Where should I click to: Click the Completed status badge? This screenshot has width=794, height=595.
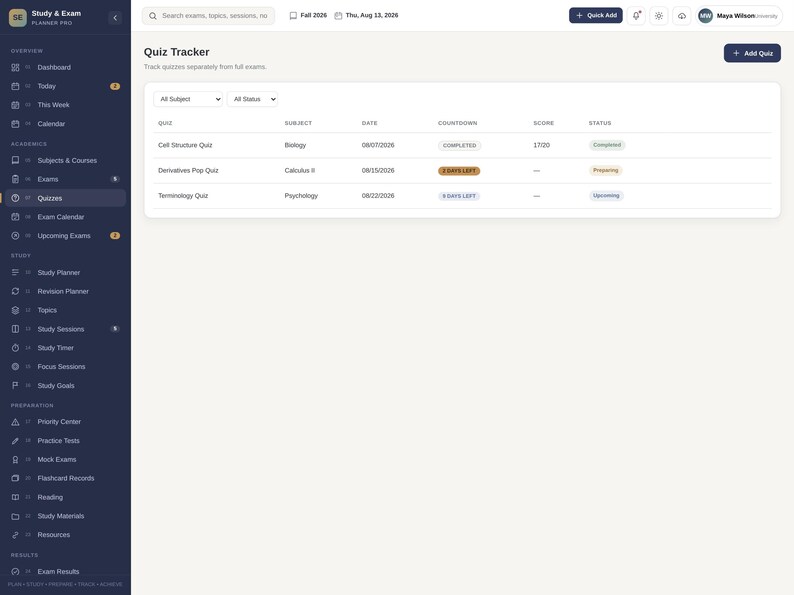pos(607,145)
